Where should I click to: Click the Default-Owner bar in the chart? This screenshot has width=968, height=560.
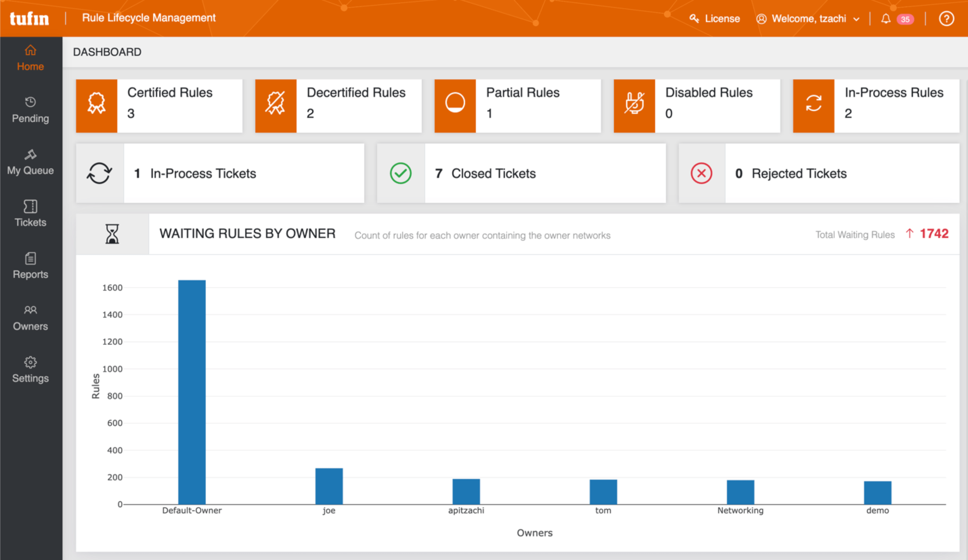click(x=192, y=392)
